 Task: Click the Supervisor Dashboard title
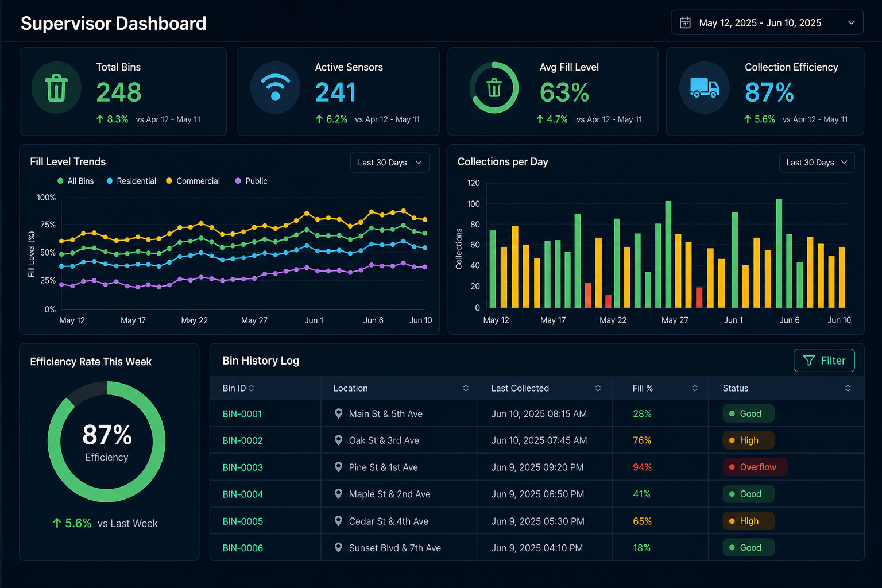point(113,24)
